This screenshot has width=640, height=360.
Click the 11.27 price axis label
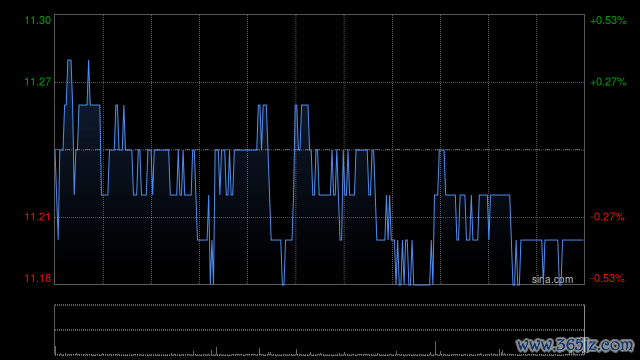(x=38, y=82)
